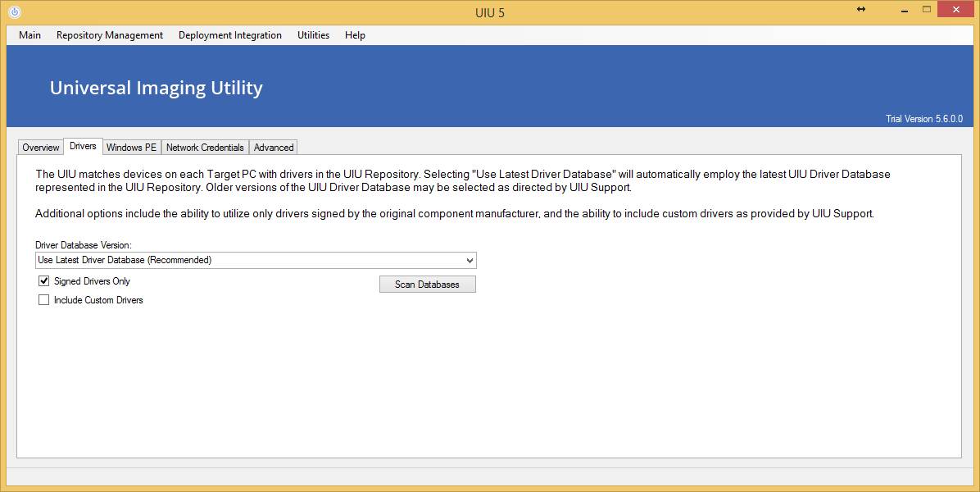Open the Main menu
Screen dimensions: 980x492
(x=29, y=35)
